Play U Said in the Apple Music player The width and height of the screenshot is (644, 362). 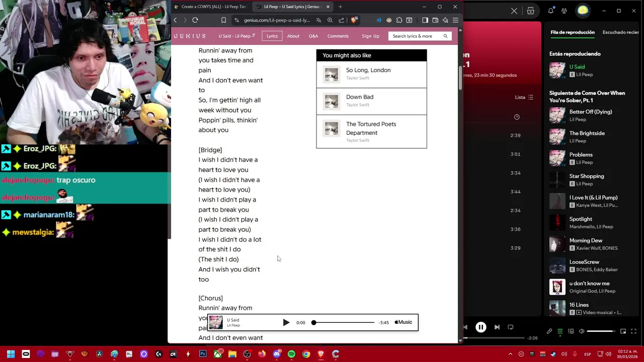tap(286, 322)
